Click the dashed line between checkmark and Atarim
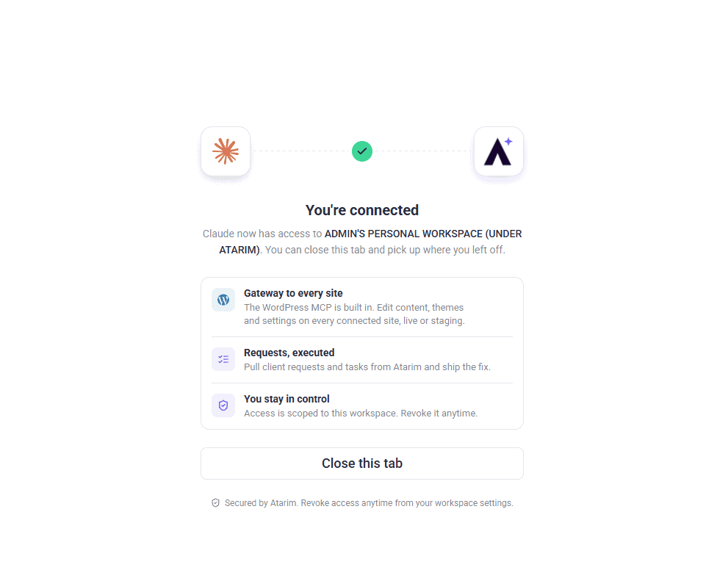 coord(423,151)
